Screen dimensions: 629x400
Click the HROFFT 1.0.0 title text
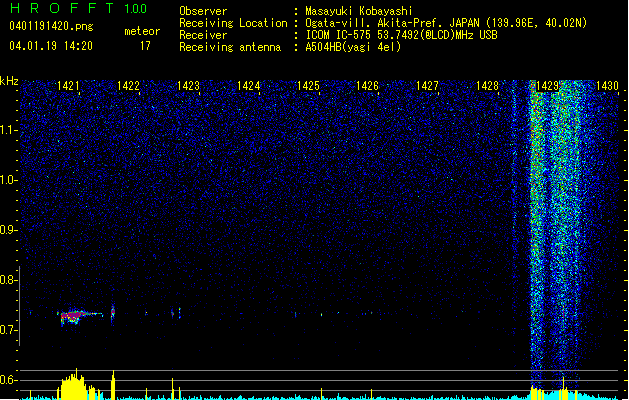click(x=78, y=8)
